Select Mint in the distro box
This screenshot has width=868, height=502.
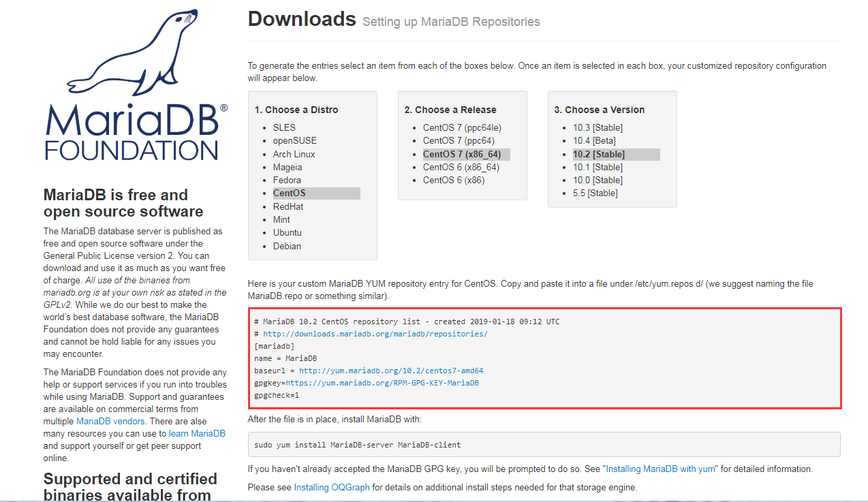click(281, 219)
